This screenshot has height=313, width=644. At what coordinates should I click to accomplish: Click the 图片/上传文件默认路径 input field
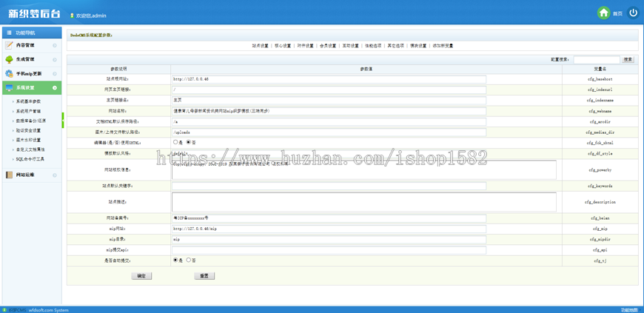329,132
